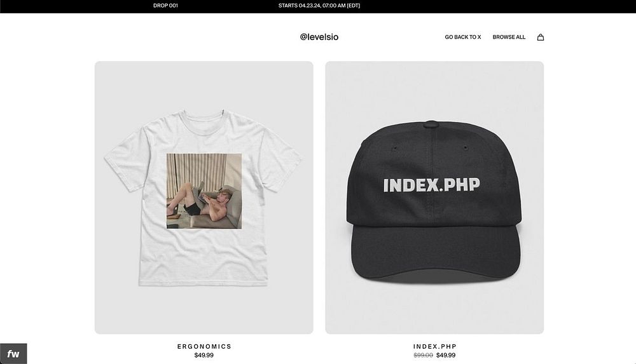The height and width of the screenshot is (364, 636).
Task: Open Browse All menu item
Action: 509,37
